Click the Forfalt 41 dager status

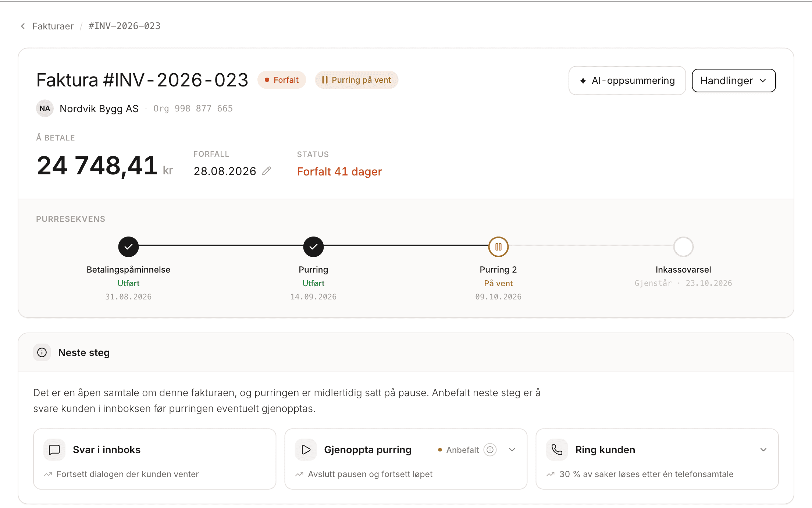tap(339, 171)
